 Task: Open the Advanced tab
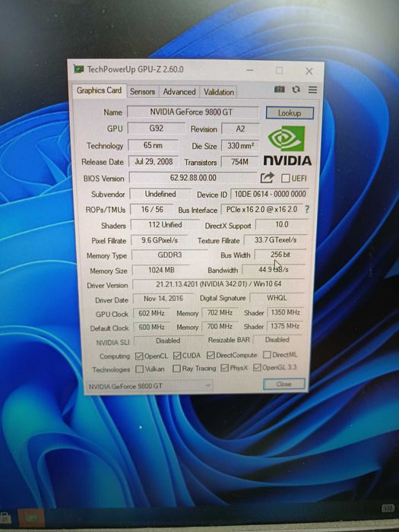[179, 92]
